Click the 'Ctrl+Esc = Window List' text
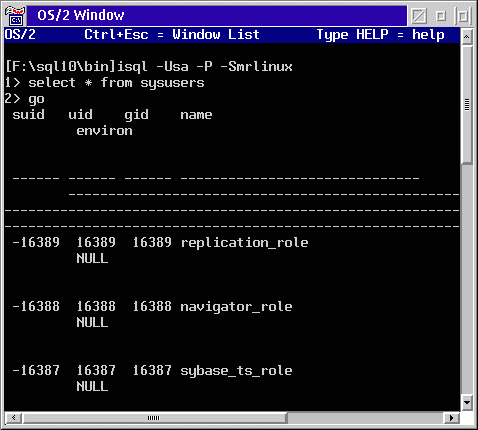The image size is (478, 430). click(x=172, y=35)
